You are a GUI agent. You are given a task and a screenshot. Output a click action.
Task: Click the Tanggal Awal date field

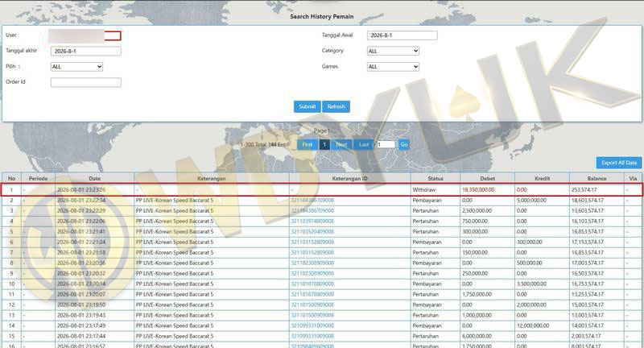pyautogui.click(x=402, y=35)
